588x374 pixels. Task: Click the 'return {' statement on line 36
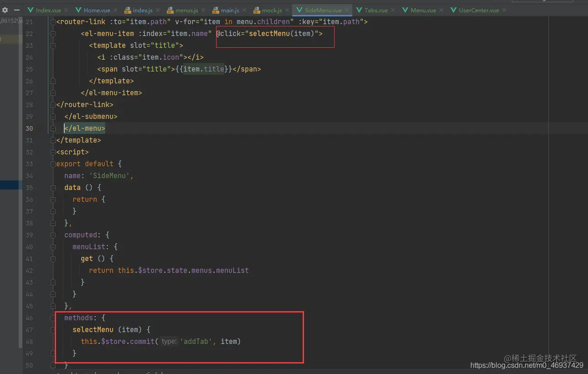(x=89, y=199)
